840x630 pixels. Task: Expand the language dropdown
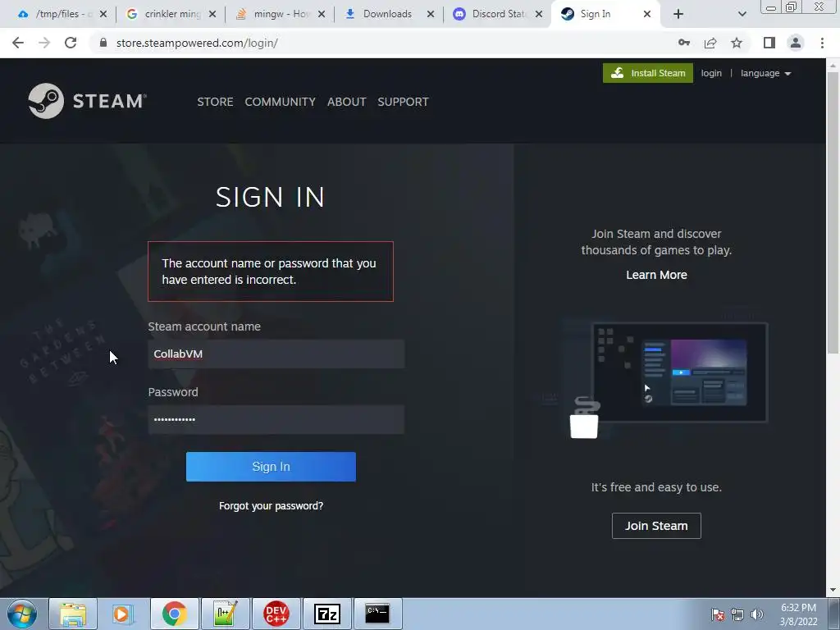[765, 73]
